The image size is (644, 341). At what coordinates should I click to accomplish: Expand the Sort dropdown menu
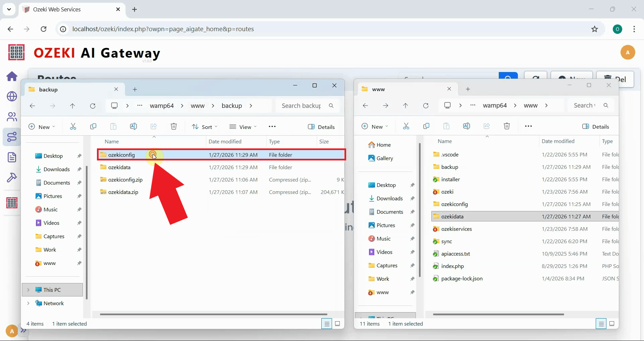point(205,127)
